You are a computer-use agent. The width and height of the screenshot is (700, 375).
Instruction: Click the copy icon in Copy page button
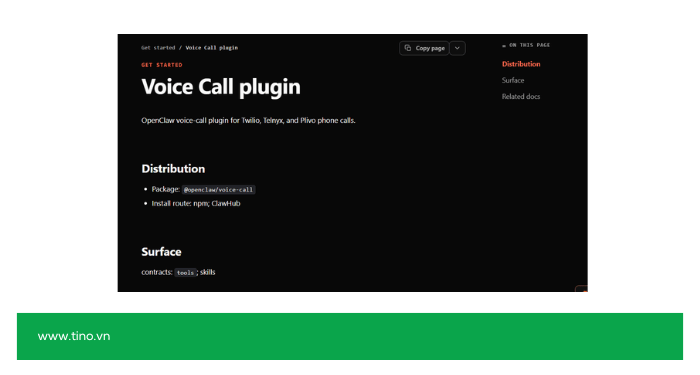click(x=408, y=48)
